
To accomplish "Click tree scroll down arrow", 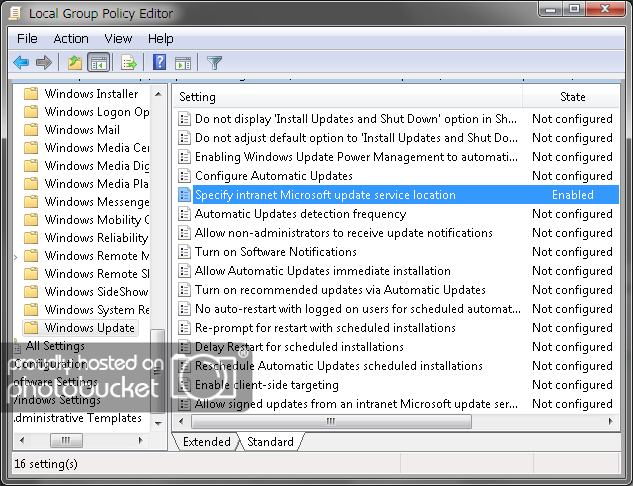I will pyautogui.click(x=158, y=423).
